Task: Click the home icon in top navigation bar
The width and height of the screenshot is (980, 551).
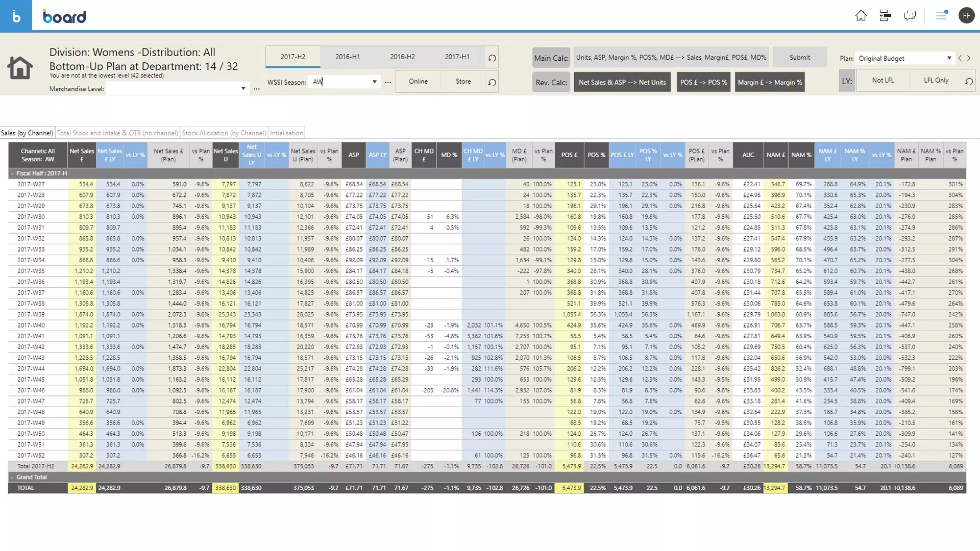Action: pos(861,15)
